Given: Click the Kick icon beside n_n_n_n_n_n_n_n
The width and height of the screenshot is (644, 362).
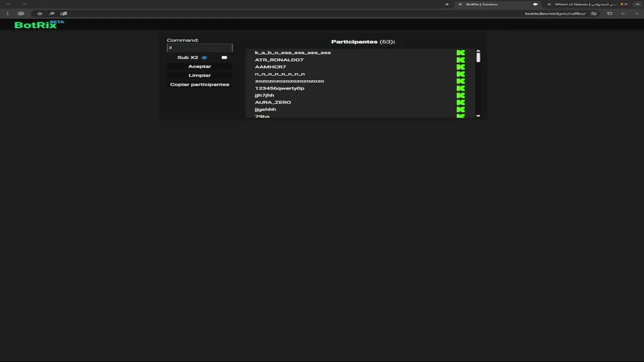Looking at the screenshot, I should [x=460, y=74].
